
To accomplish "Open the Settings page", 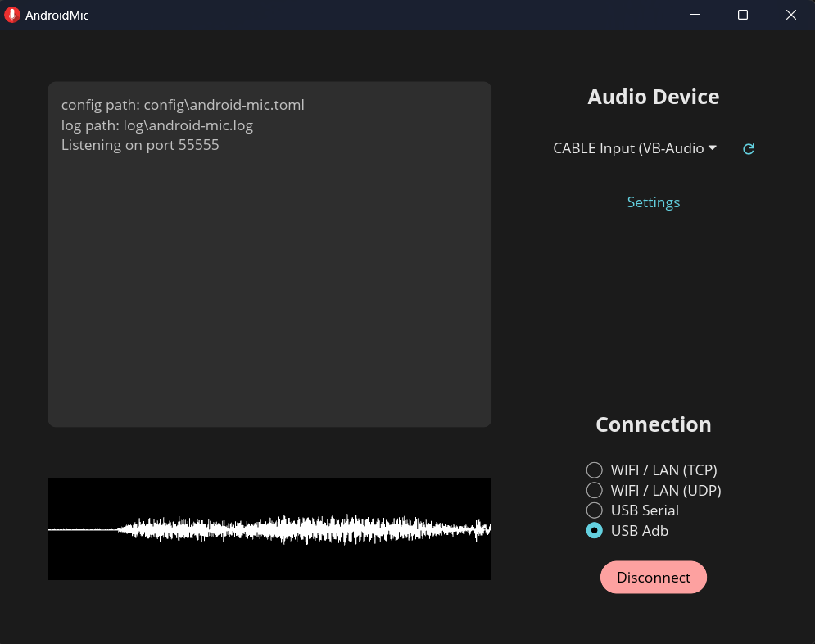I will pyautogui.click(x=653, y=202).
